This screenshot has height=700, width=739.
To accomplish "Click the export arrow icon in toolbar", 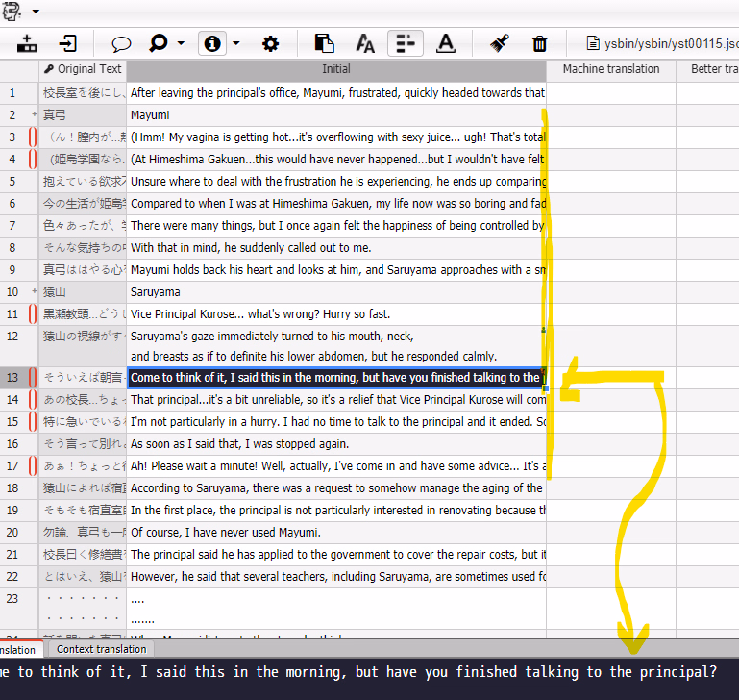I will [68, 43].
